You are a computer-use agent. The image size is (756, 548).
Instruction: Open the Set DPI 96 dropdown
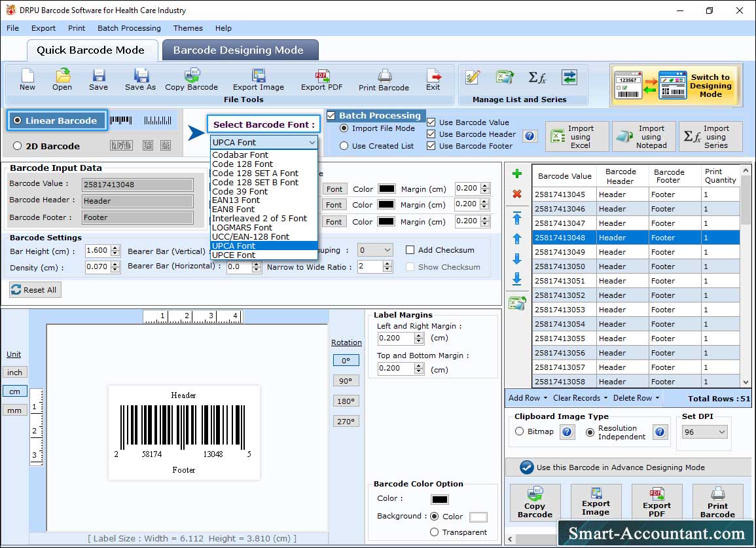click(x=704, y=432)
